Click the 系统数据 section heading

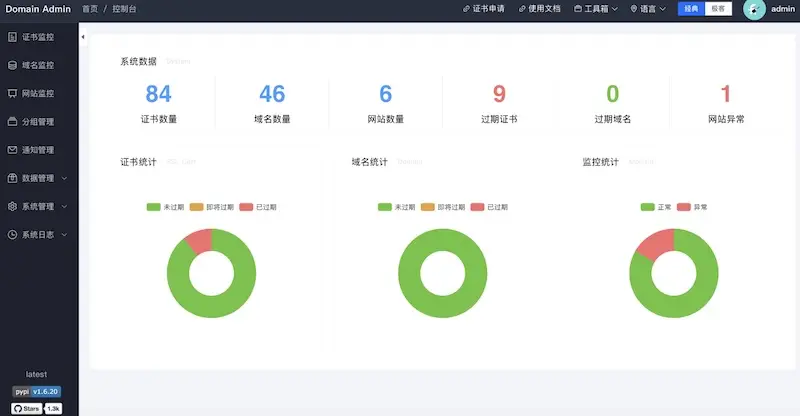[x=138, y=61]
